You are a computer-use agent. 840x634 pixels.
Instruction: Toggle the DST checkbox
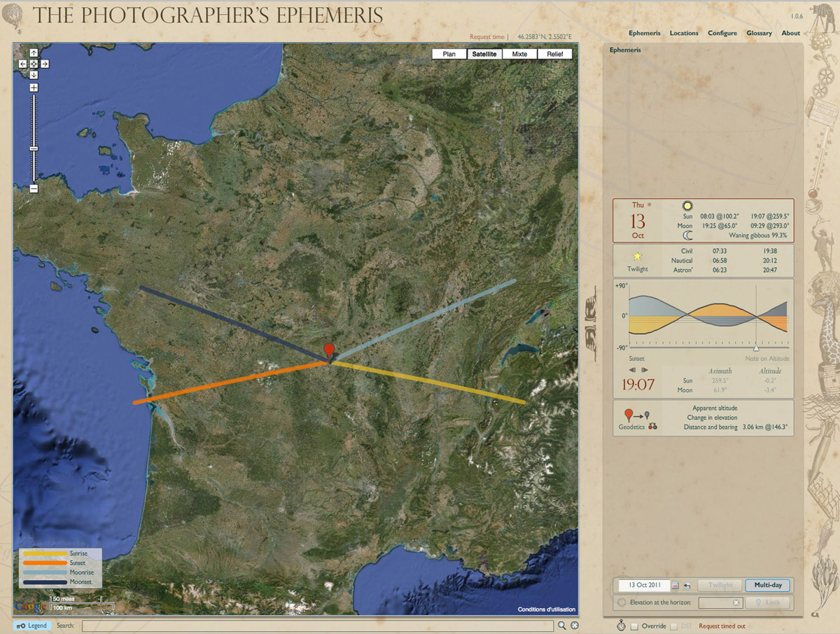pyautogui.click(x=674, y=626)
